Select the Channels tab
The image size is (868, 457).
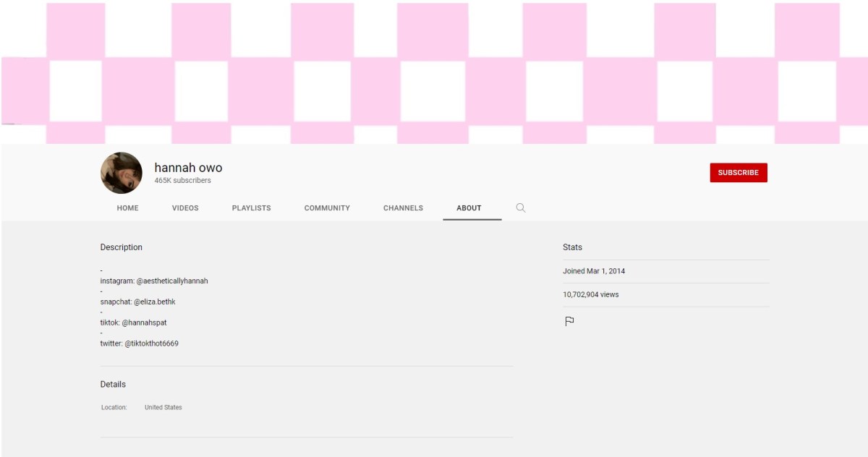click(x=403, y=208)
